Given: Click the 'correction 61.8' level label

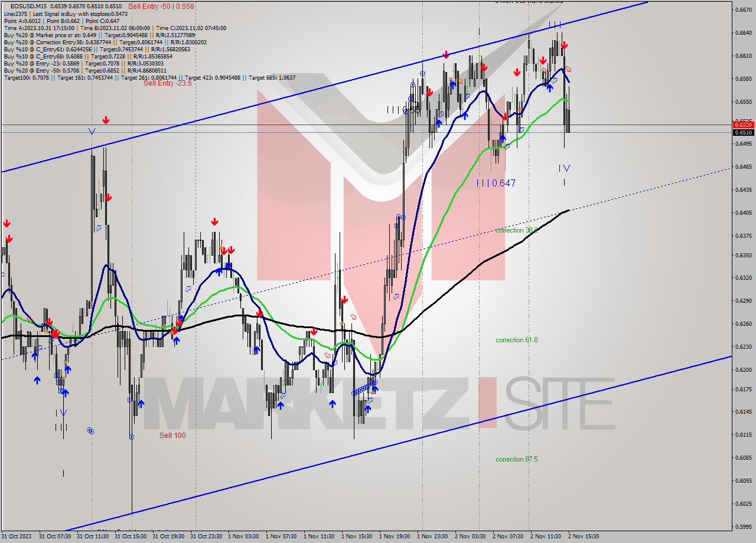Looking at the screenshot, I should tap(517, 340).
